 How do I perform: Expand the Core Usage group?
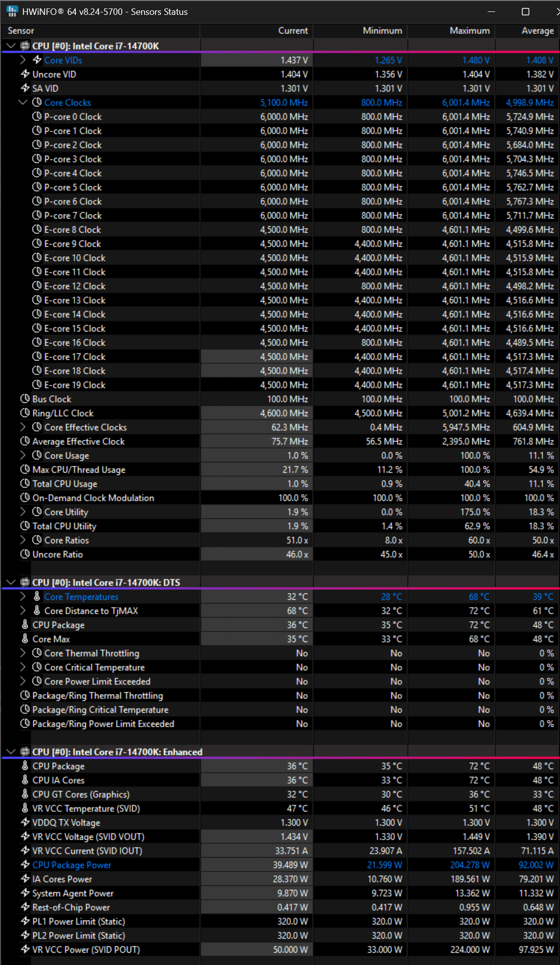(x=23, y=455)
